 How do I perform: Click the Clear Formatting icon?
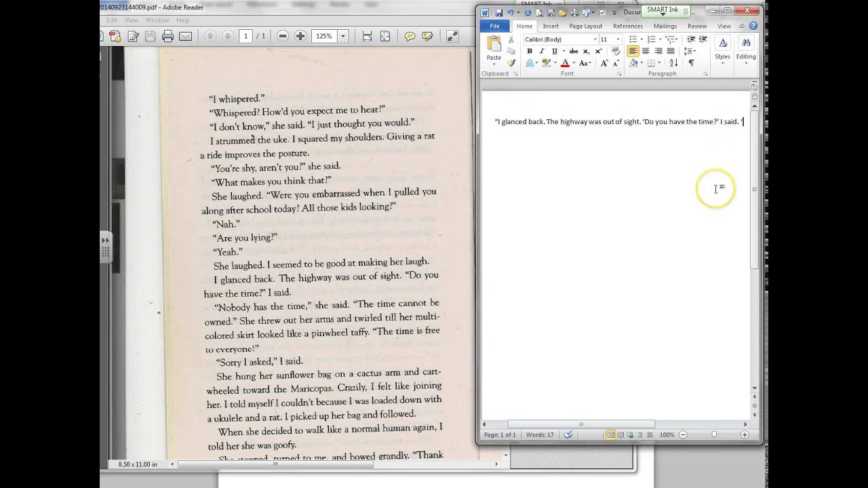(x=616, y=51)
